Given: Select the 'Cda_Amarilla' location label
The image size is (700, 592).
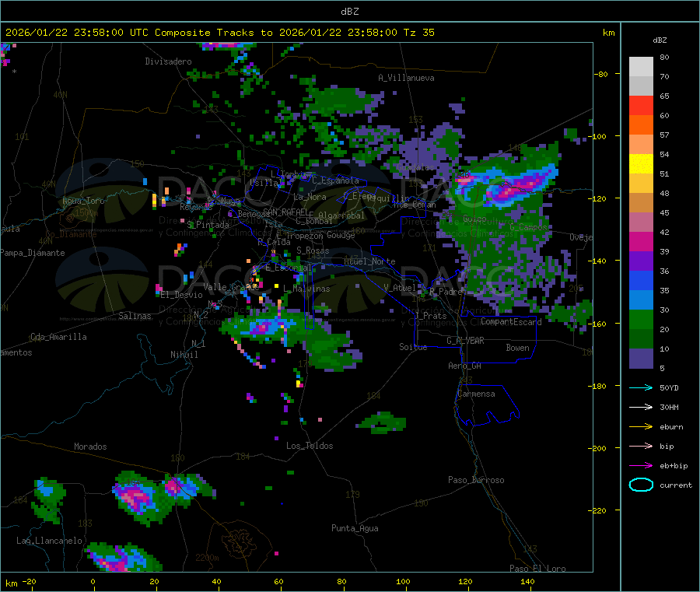Looking at the screenshot, I should [x=58, y=337].
